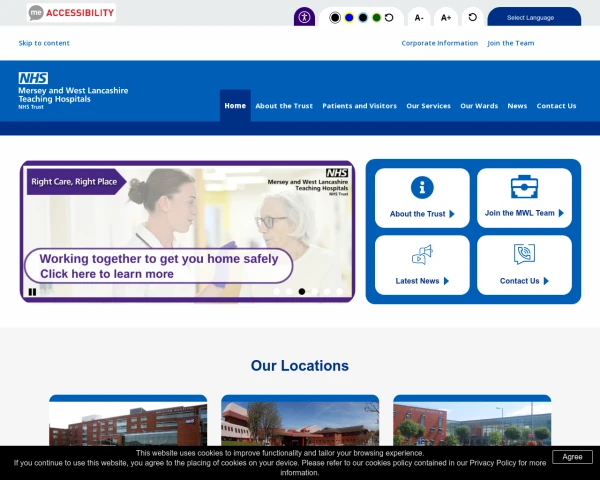Reset text size using the reset arrow button

(473, 17)
